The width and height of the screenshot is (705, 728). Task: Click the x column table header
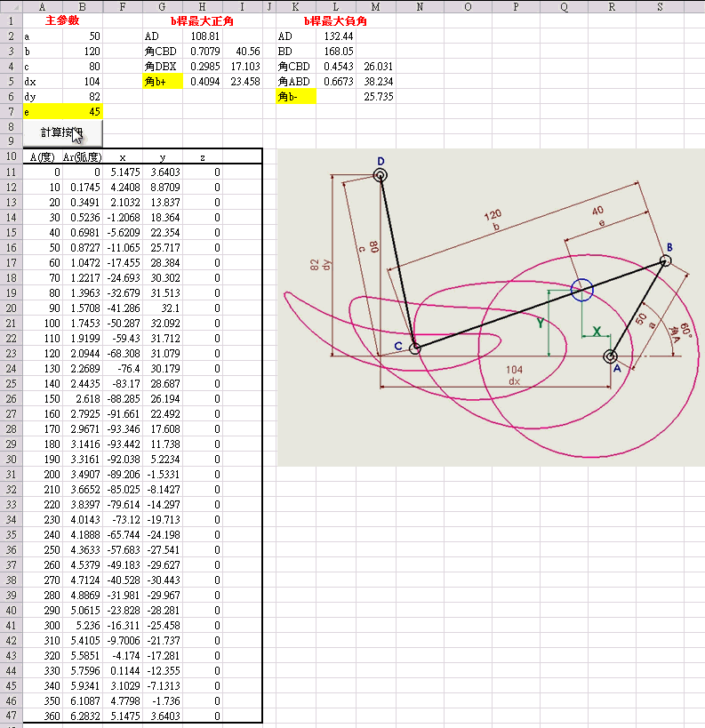pyautogui.click(x=123, y=157)
